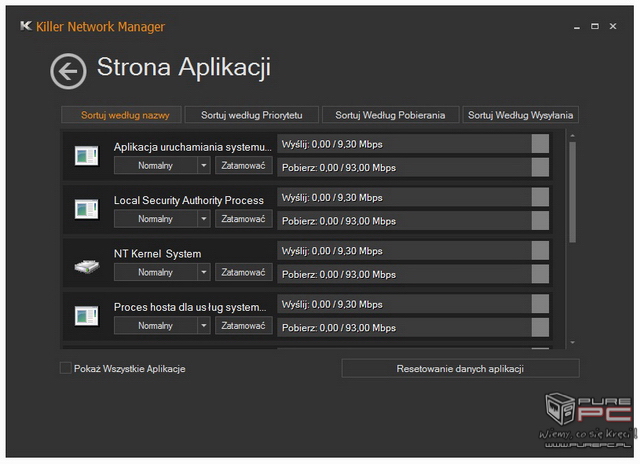The width and height of the screenshot is (640, 464).
Task: Click Wyślij limit bar of NT Kernel System
Action: [x=413, y=251]
